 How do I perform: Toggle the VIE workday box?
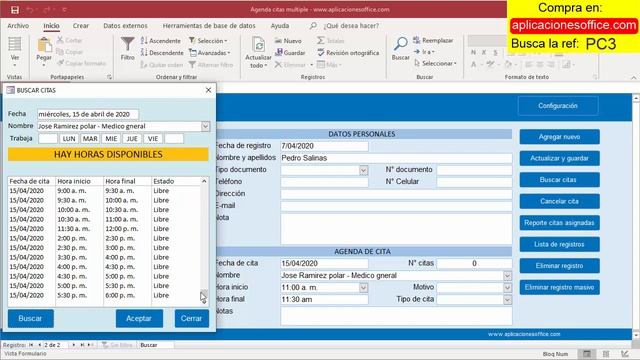(x=153, y=139)
